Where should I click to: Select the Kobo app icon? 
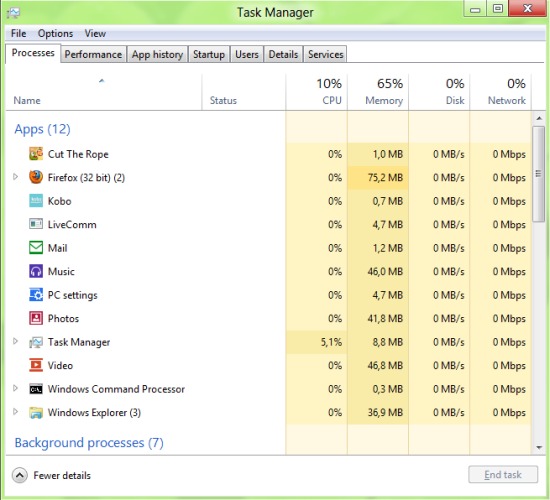tap(36, 201)
